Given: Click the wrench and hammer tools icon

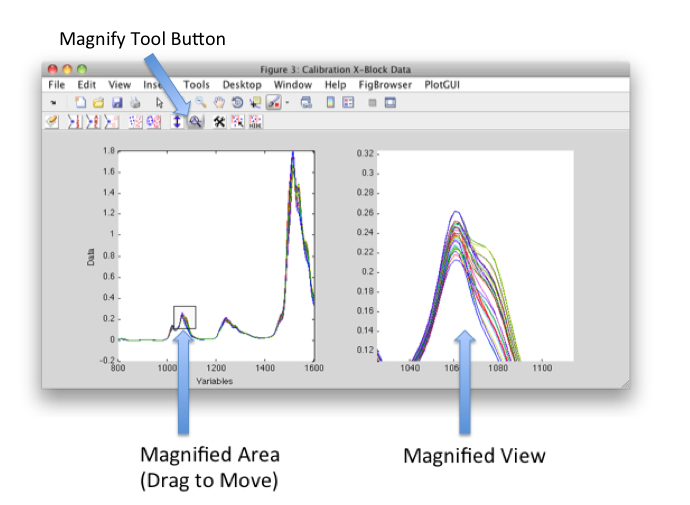Looking at the screenshot, I should coord(219,121).
